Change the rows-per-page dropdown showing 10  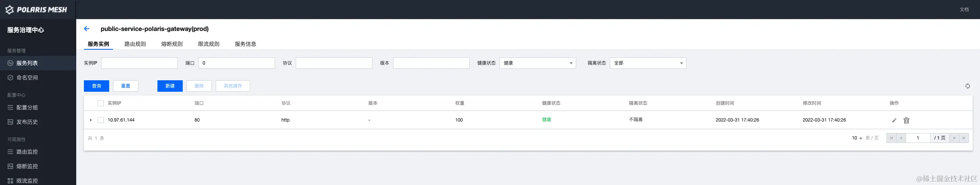pos(857,138)
